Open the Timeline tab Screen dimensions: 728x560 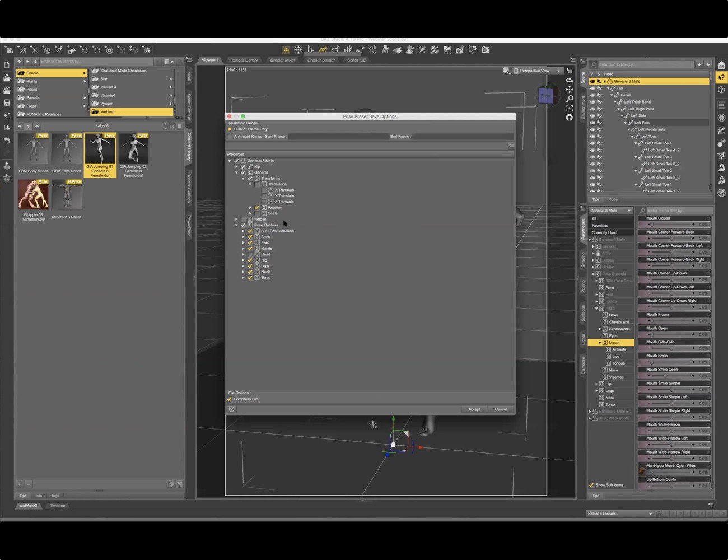[58, 506]
